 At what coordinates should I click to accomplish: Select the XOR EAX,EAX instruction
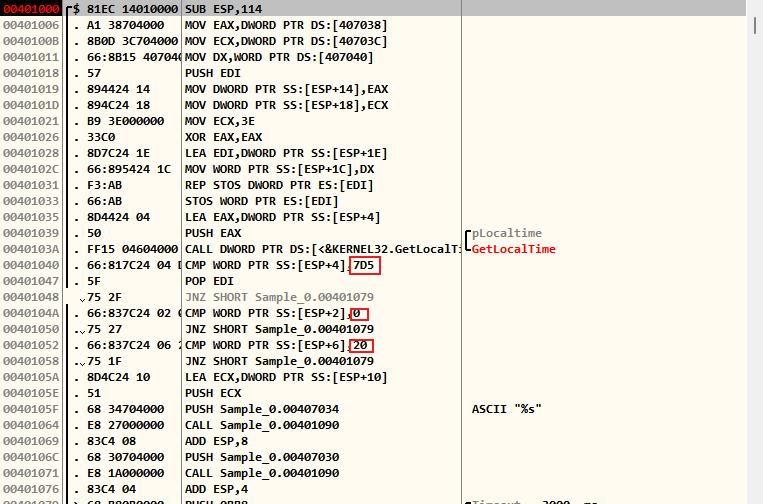pyautogui.click(x=223, y=138)
